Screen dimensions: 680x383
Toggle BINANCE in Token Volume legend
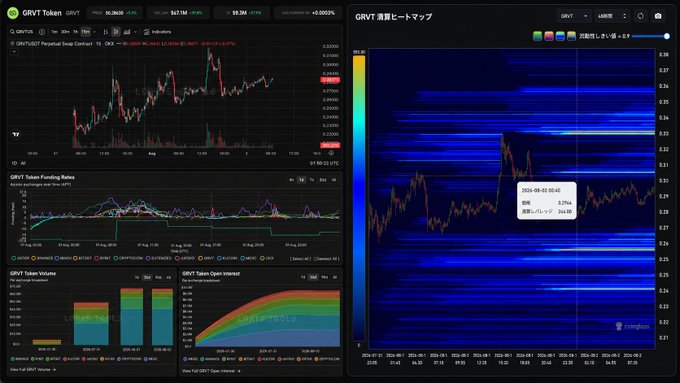pos(20,359)
